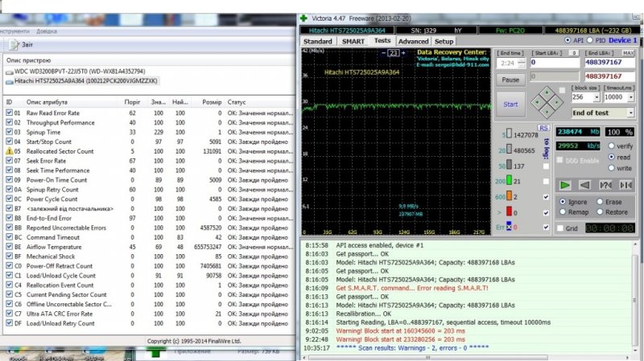This screenshot has width=644, height=361.
Task: Open the block size dropdown
Action: [x=597, y=96]
